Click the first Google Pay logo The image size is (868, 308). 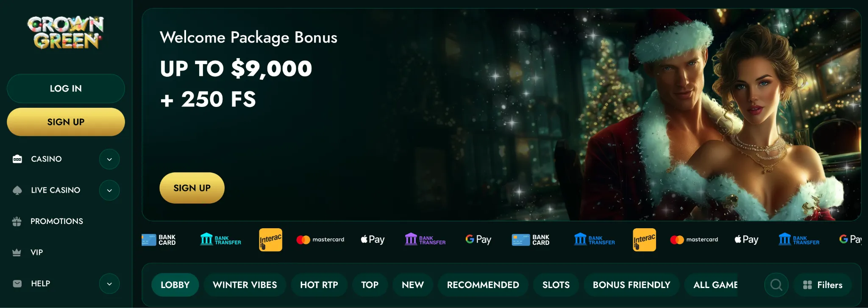478,240
